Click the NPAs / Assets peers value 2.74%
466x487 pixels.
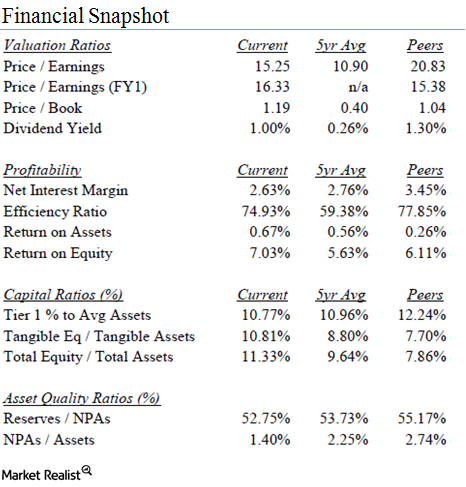tap(426, 440)
